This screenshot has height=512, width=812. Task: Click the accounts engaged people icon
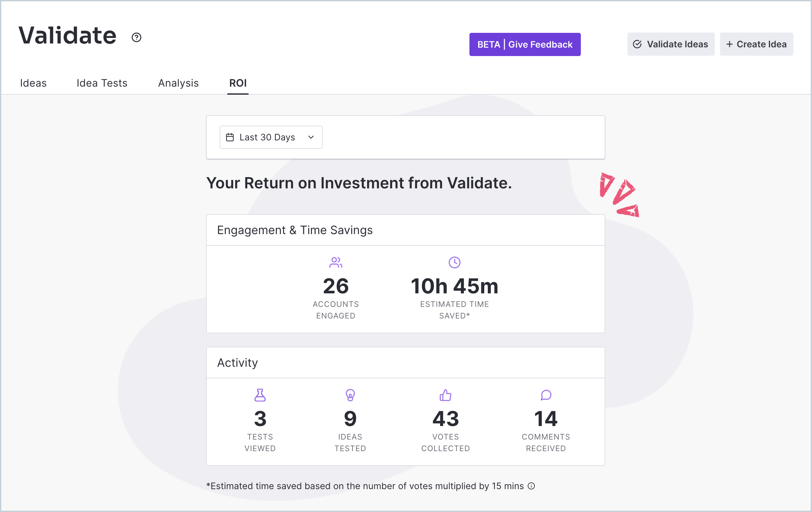(x=335, y=262)
